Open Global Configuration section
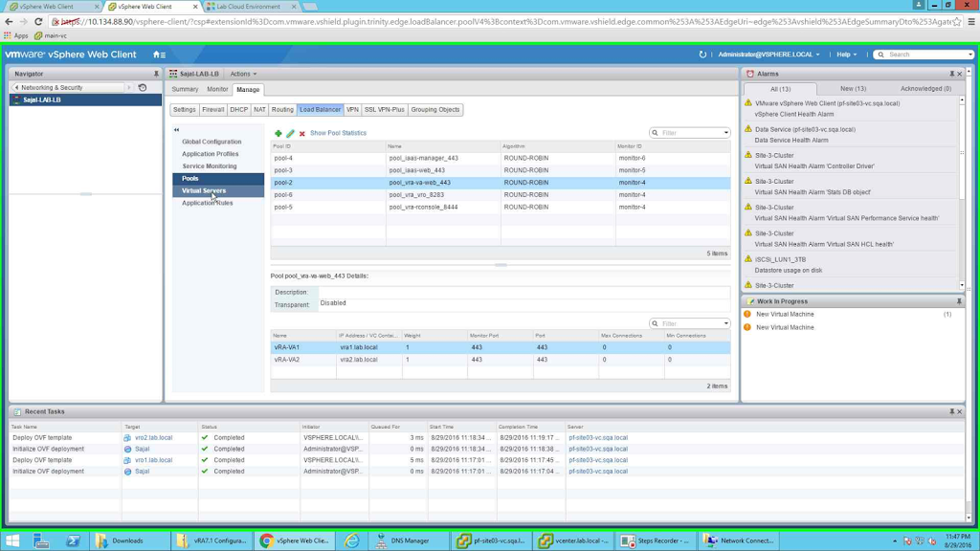The width and height of the screenshot is (980, 551). (x=212, y=142)
